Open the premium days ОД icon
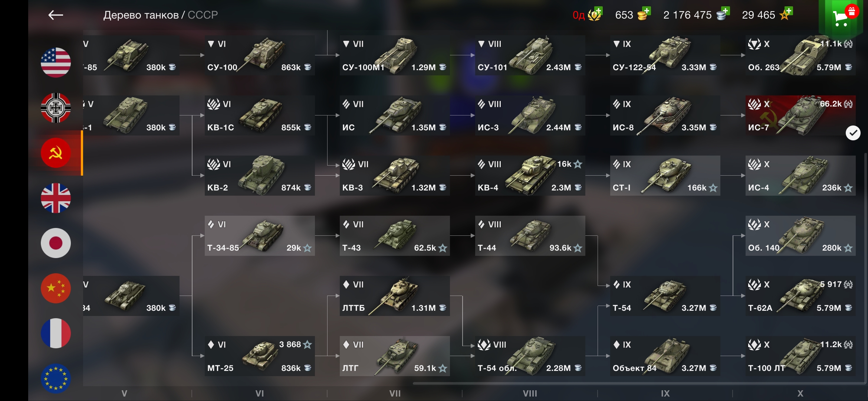 (x=588, y=14)
